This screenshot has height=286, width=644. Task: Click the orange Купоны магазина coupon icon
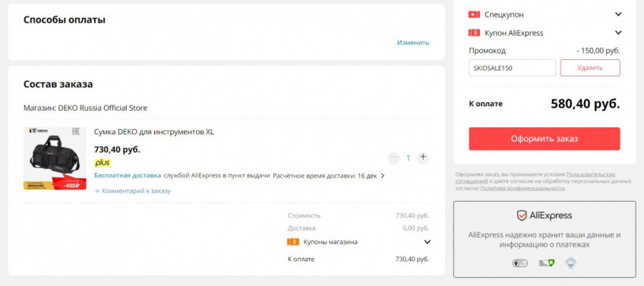293,242
